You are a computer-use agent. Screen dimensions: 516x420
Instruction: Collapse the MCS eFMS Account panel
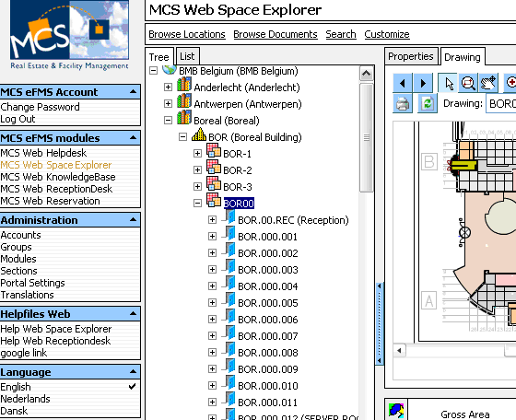134,92
